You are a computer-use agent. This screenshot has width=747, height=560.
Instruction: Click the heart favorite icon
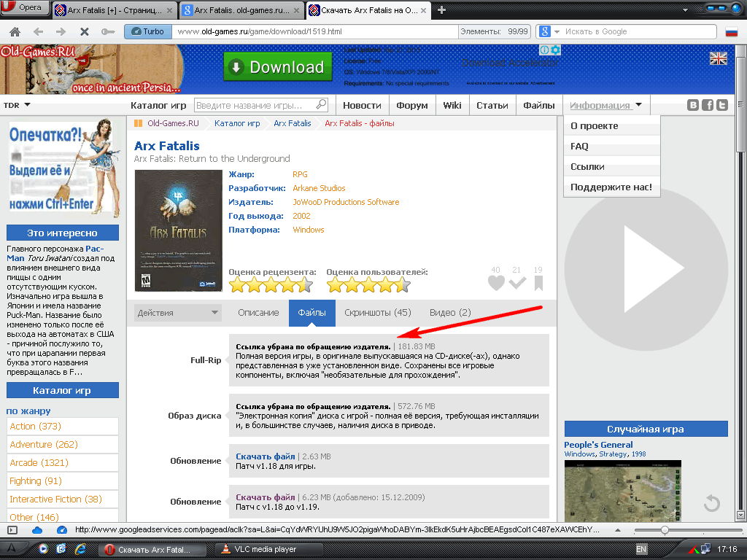[x=496, y=283]
